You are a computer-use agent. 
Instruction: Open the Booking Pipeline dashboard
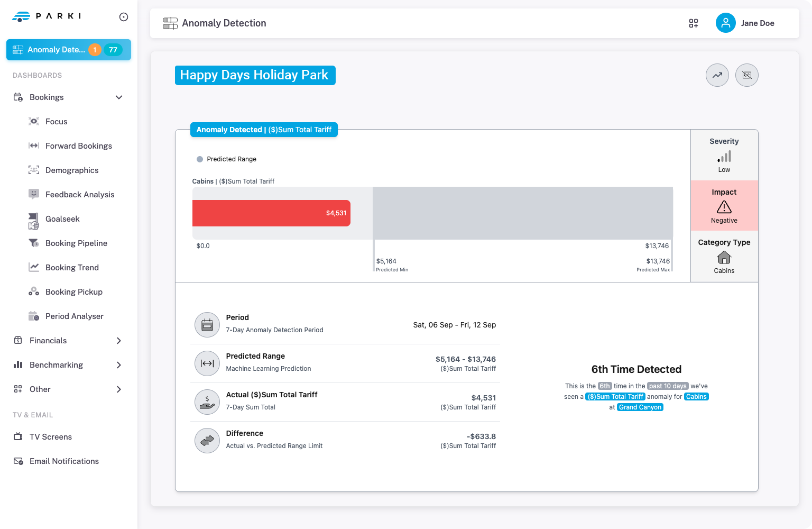coord(76,243)
